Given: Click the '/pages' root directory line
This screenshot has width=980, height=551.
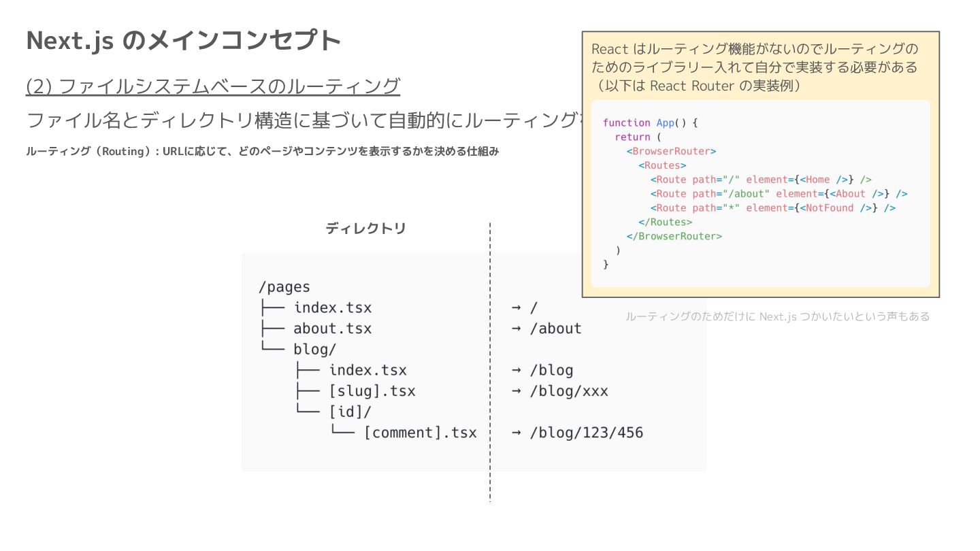Looking at the screenshot, I should (284, 287).
